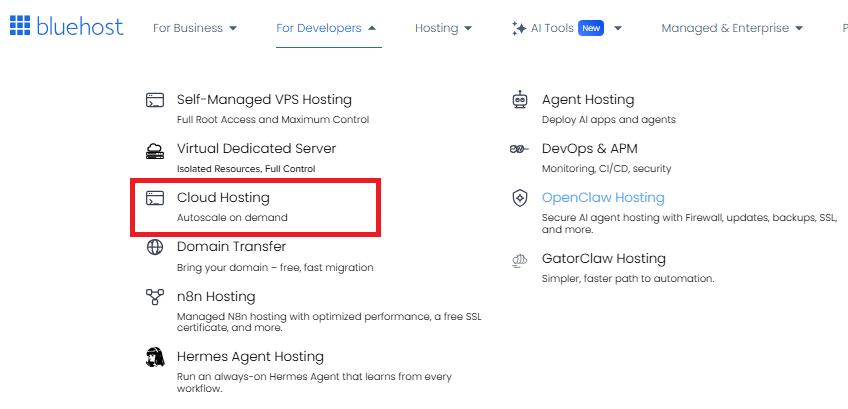Viewport: 848px width, 409px height.
Task: Open the Domain Transfer link
Action: point(231,247)
